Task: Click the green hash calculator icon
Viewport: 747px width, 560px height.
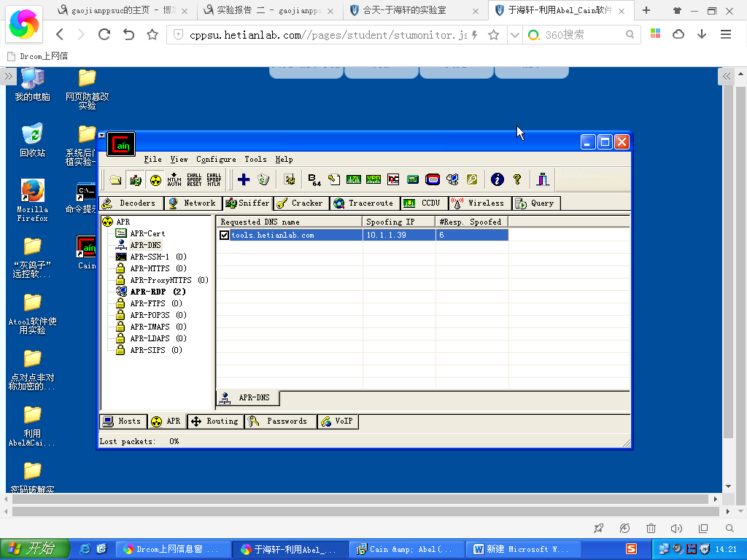Action: click(413, 179)
